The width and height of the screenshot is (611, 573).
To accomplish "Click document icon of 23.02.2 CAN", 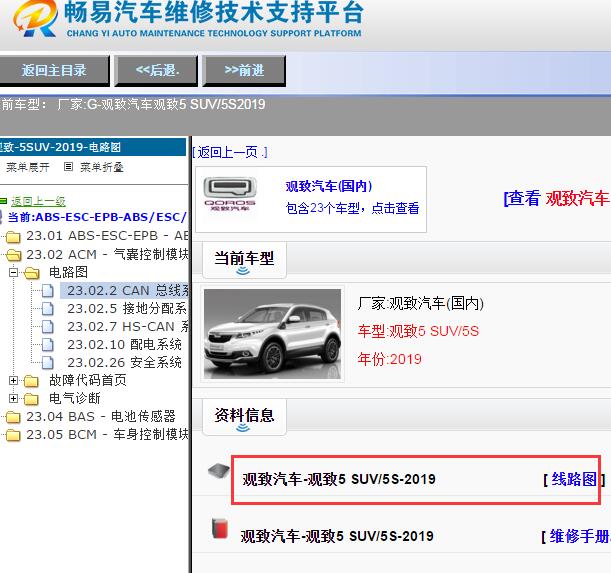I will tap(48, 290).
